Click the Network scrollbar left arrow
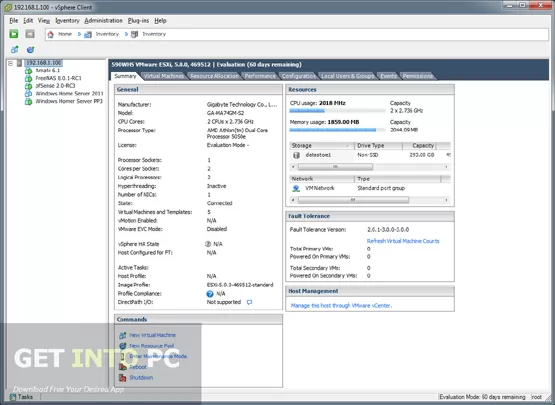This screenshot has width=555, height=405. 293,200
